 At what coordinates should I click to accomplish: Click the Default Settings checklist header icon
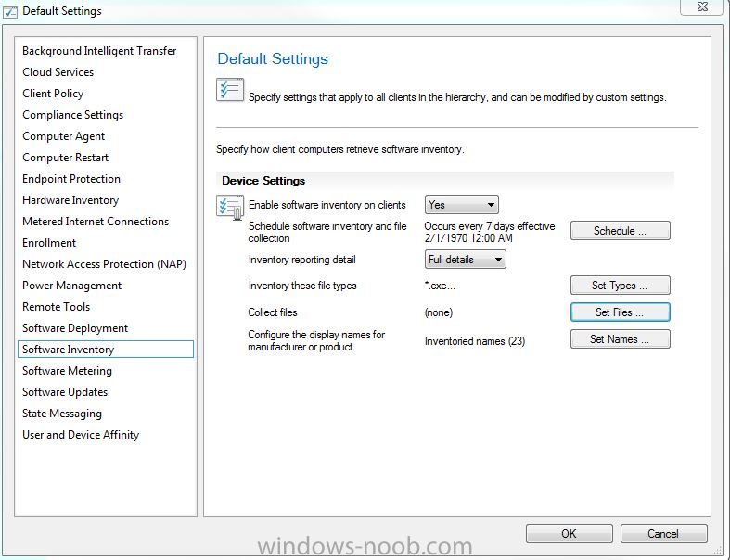coord(230,90)
